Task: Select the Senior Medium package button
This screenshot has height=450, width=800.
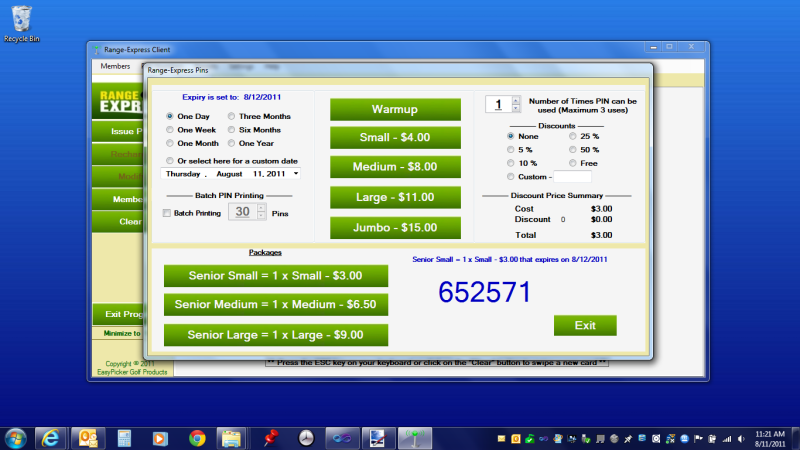Action: [x=276, y=305]
